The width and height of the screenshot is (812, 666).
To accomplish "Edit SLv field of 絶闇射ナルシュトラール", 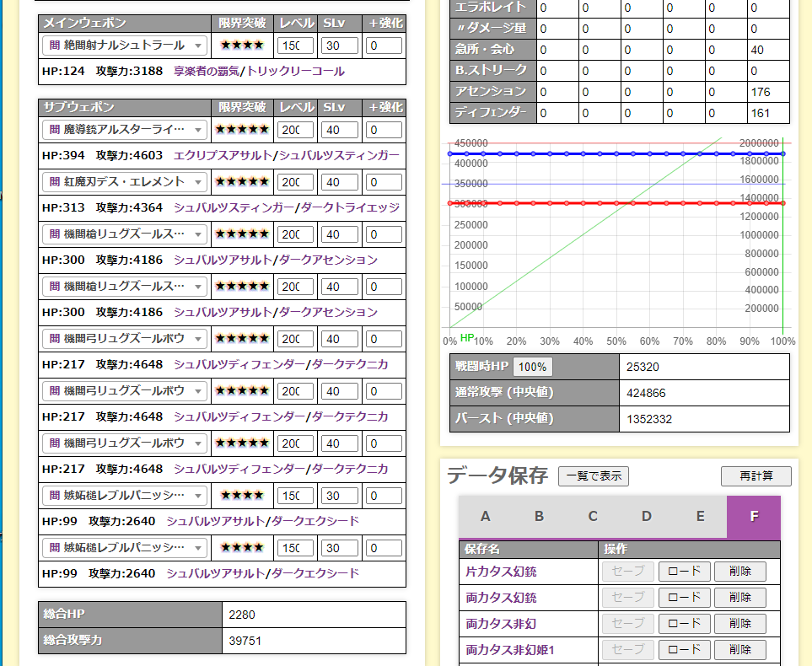I will (x=339, y=46).
